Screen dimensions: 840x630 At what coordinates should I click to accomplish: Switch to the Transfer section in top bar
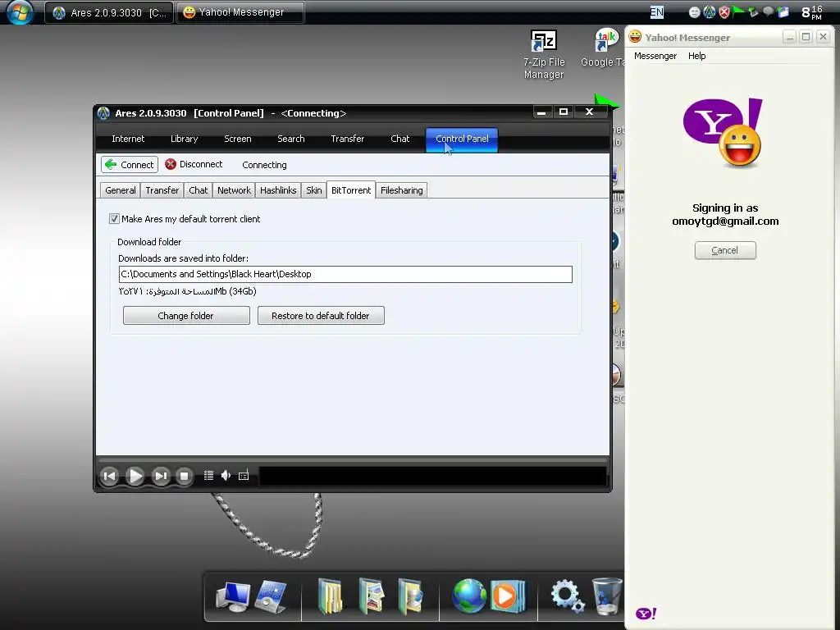coord(348,139)
